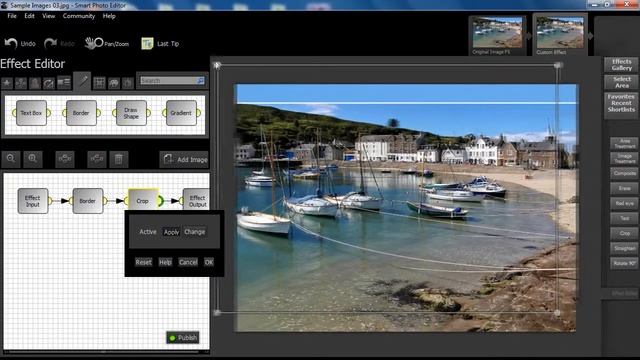Click the Add Image button
Screen dimensions: 640x360
click(x=184, y=159)
